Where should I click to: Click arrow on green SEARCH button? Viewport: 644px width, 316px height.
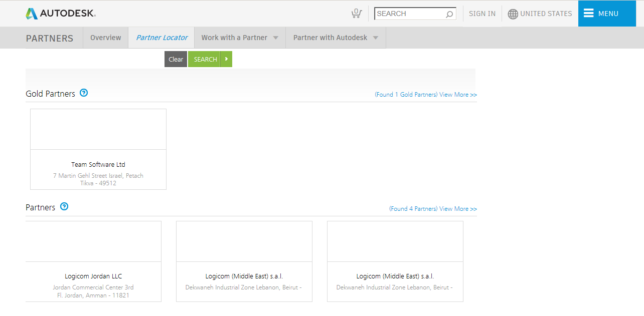(x=226, y=59)
